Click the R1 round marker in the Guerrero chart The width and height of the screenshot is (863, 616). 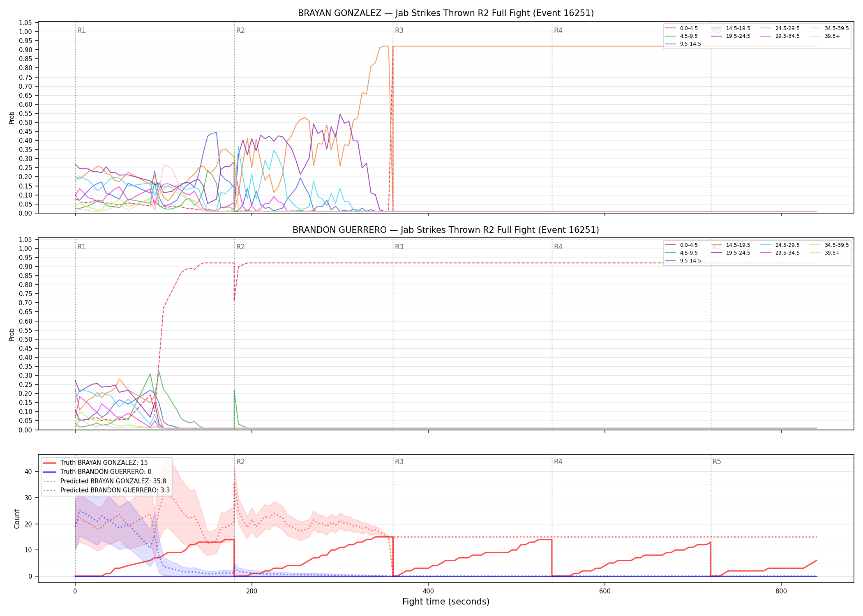coord(81,247)
